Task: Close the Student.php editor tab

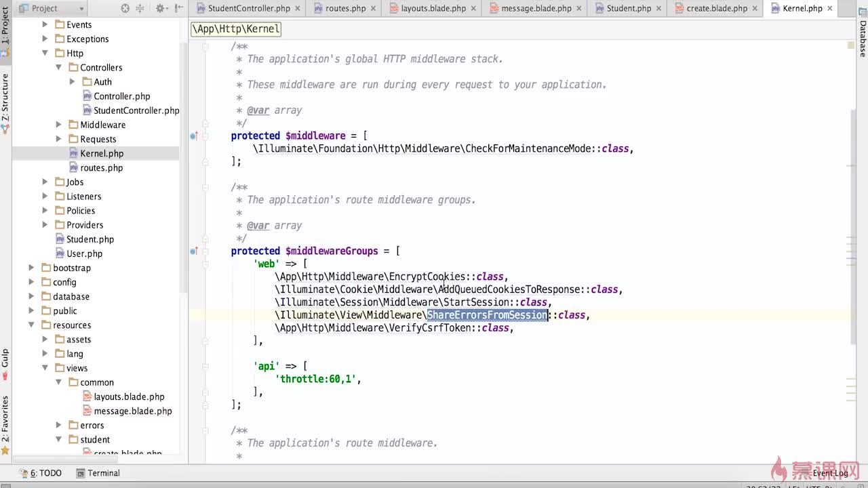Action: click(659, 9)
